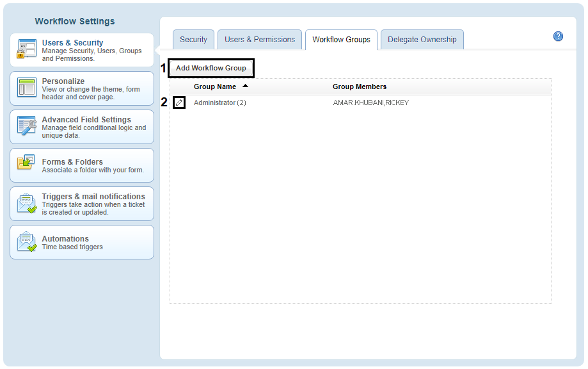Open Users & Security settings heading
This screenshot has height=369, width=588.
(x=72, y=43)
